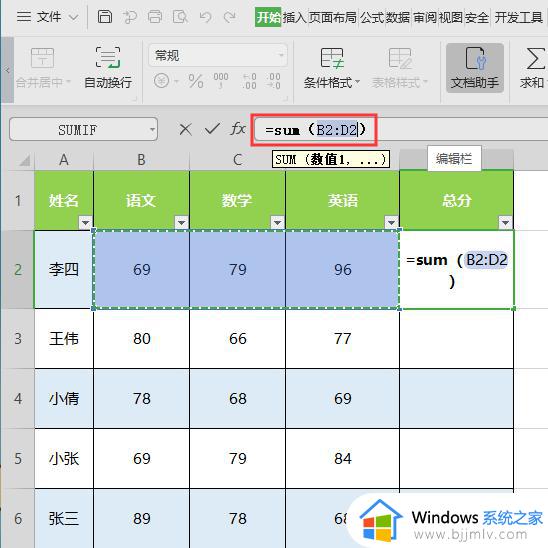Viewport: 548px width, 548px height.
Task: Switch to the 安全 ribbon tab
Action: pyautogui.click(x=476, y=17)
